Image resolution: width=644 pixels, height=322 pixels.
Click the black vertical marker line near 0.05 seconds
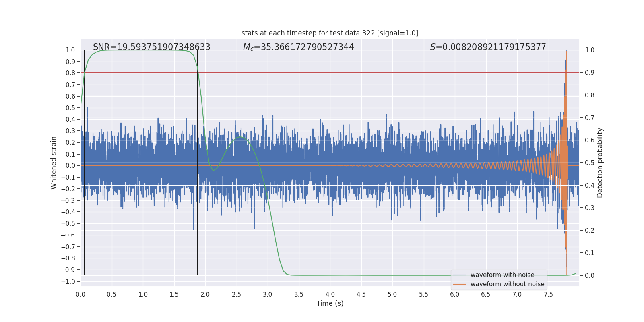[85, 163]
